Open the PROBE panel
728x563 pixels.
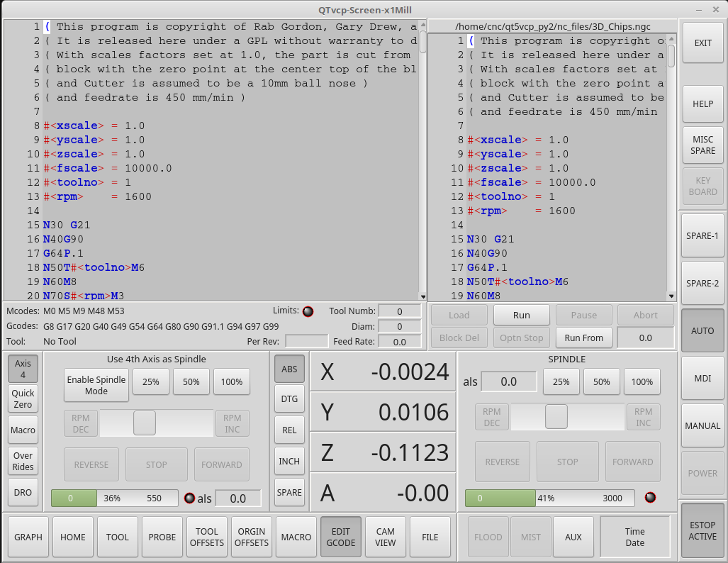click(162, 537)
